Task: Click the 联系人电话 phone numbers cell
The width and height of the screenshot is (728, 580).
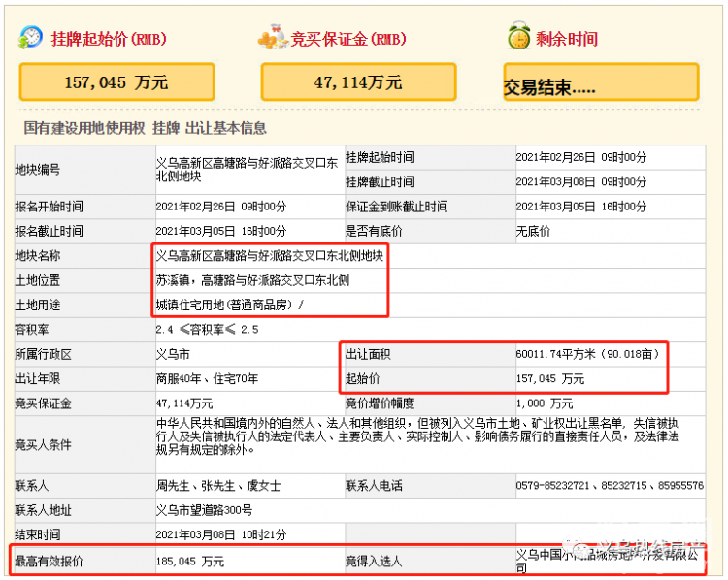Action: (x=610, y=484)
